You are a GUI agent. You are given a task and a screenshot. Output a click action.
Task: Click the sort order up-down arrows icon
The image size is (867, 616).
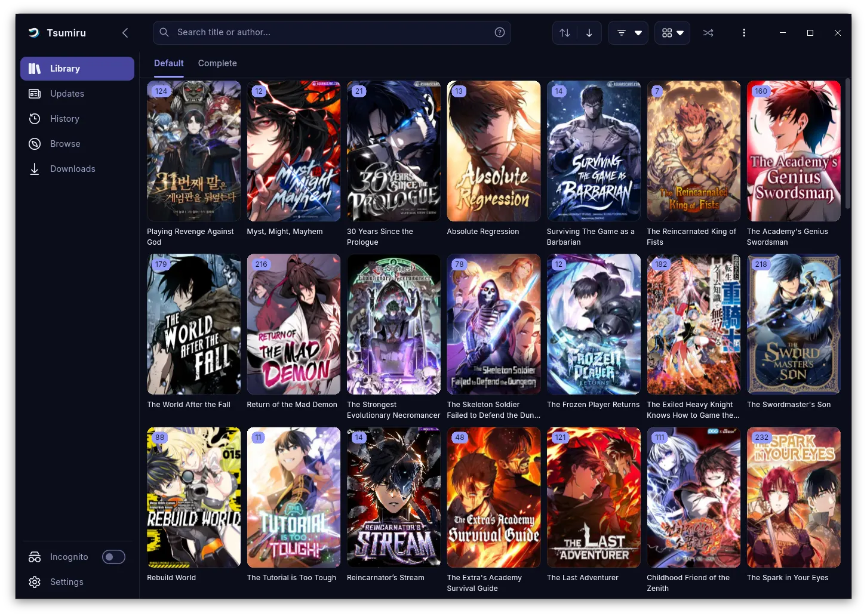(565, 33)
